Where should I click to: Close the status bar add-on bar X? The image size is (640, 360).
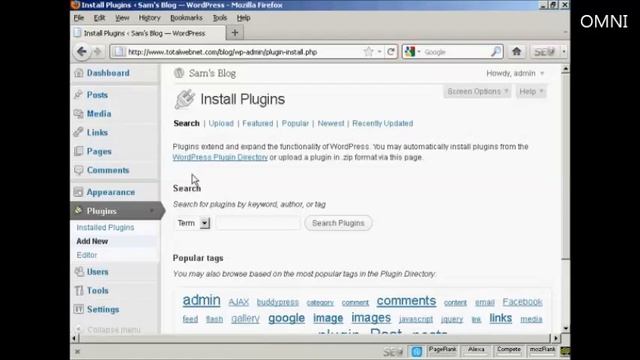(77, 351)
